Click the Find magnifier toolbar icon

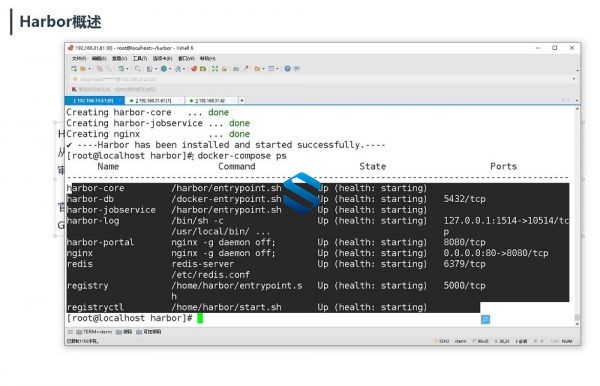click(137, 69)
